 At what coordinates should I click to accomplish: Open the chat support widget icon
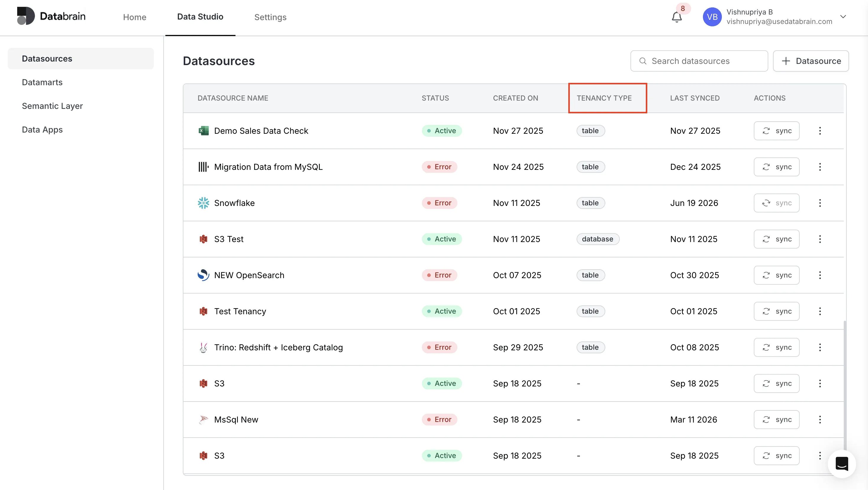(x=842, y=464)
